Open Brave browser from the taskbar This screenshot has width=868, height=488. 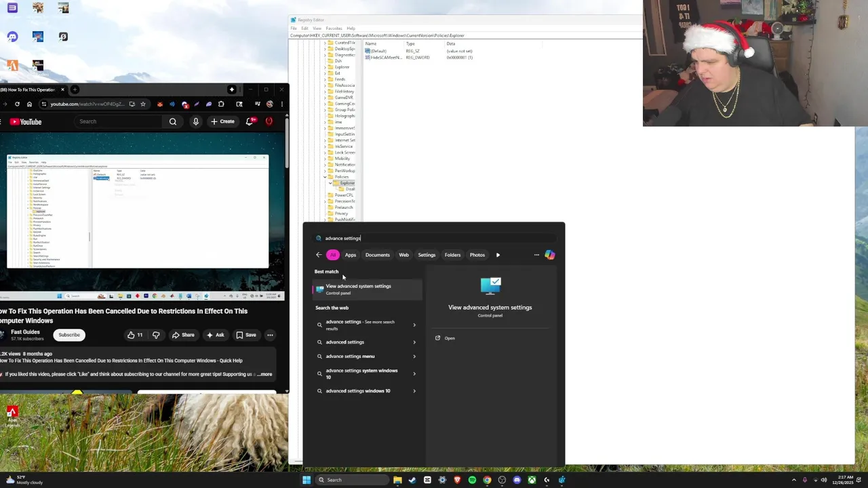(x=457, y=480)
